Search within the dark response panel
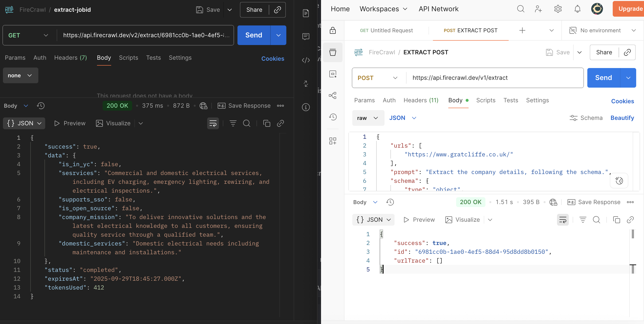Viewport: 644px width, 324px height. point(247,123)
